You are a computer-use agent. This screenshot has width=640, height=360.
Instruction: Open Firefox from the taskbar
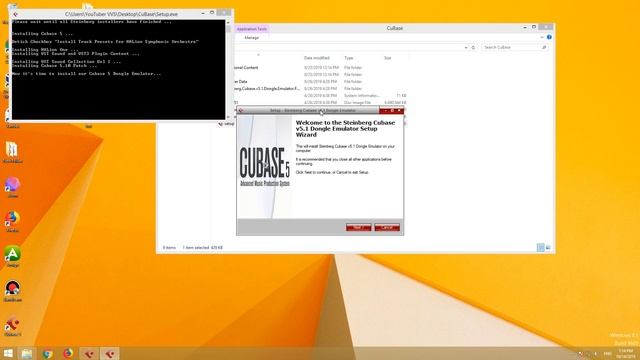[x=68, y=353]
